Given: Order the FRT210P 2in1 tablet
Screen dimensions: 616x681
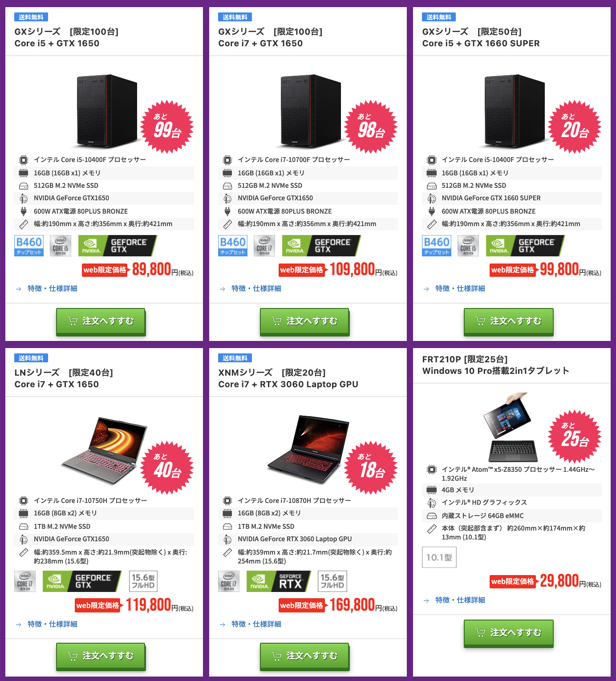Looking at the screenshot, I should point(508,633).
